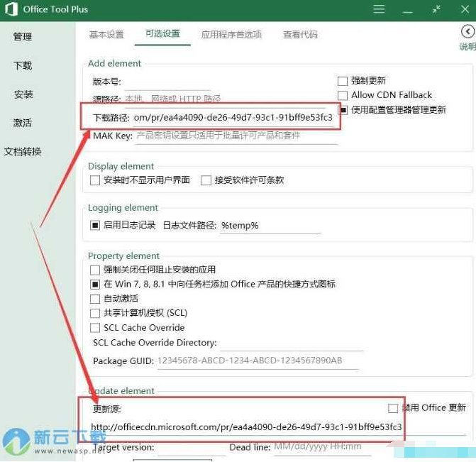Viewport: 476px width, 462px height.
Task: Enable SCL Cache Override checkbox
Action: tap(95, 328)
